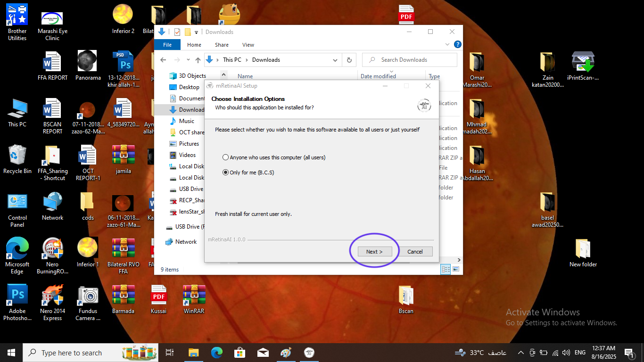Image resolution: width=644 pixels, height=362 pixels.
Task: Open the File menu in Explorer
Action: tap(167, 44)
